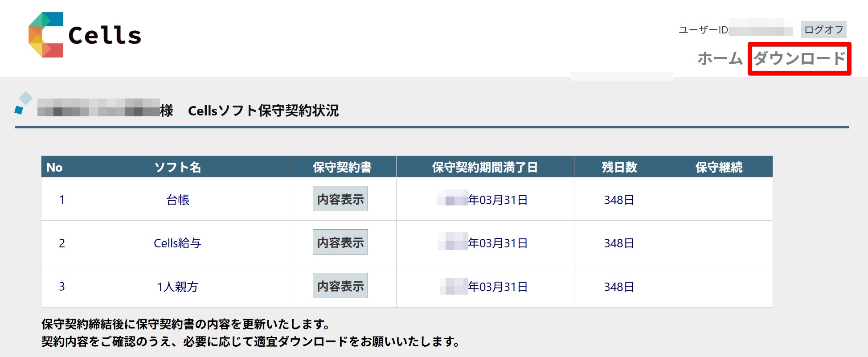The image size is (868, 357).
Task: Click the 残日数 column header
Action: (x=619, y=167)
